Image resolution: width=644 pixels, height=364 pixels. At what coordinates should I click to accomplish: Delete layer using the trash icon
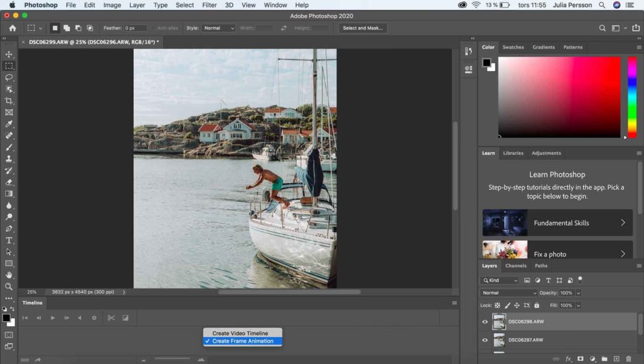click(x=628, y=359)
